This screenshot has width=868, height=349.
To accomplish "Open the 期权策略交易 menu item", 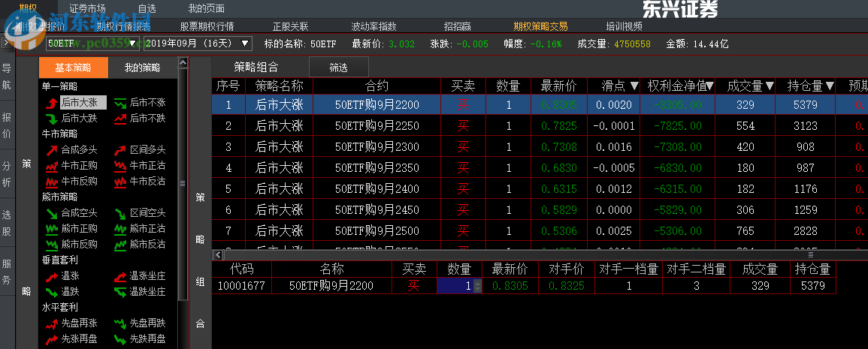I will (x=540, y=26).
